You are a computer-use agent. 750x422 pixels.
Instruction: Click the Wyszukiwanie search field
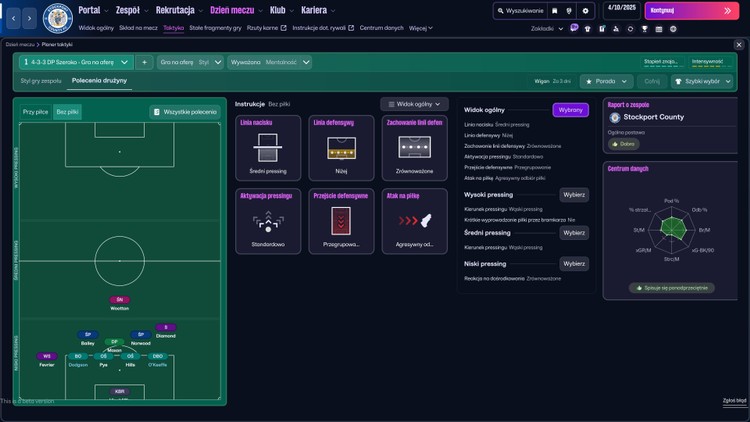(x=519, y=11)
